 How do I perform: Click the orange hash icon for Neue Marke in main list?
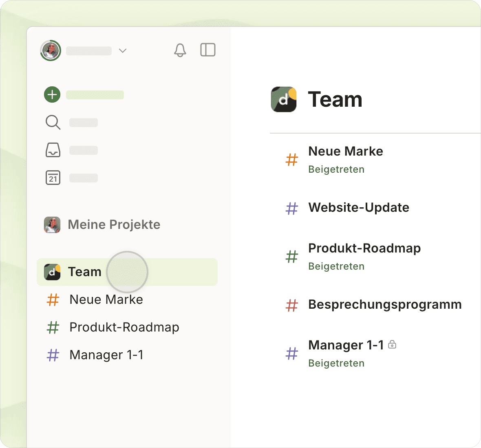(x=292, y=160)
